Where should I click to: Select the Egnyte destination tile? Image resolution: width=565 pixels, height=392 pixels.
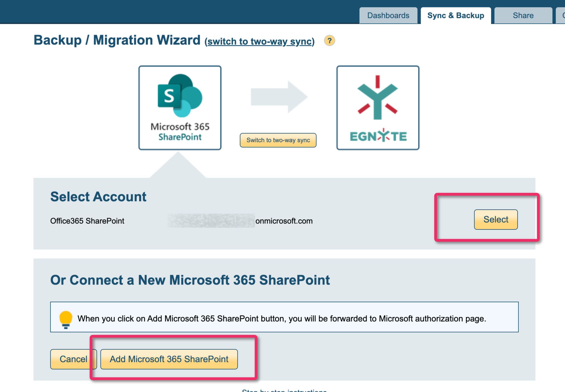pyautogui.click(x=378, y=108)
